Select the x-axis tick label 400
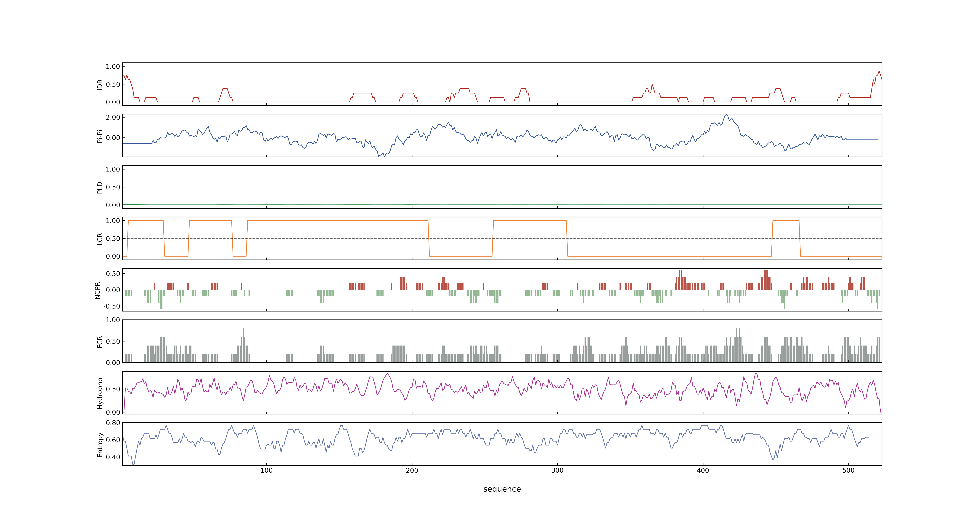The width and height of the screenshot is (980, 523). (x=703, y=470)
